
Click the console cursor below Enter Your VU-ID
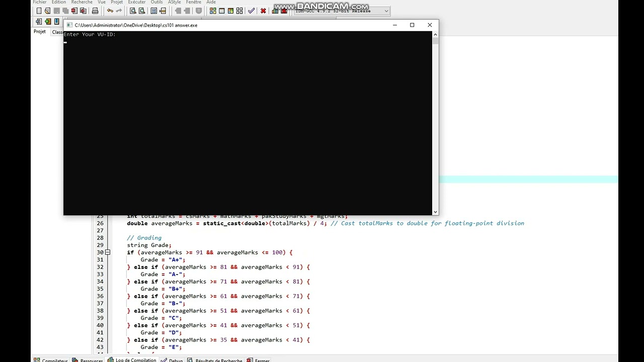[x=65, y=42]
